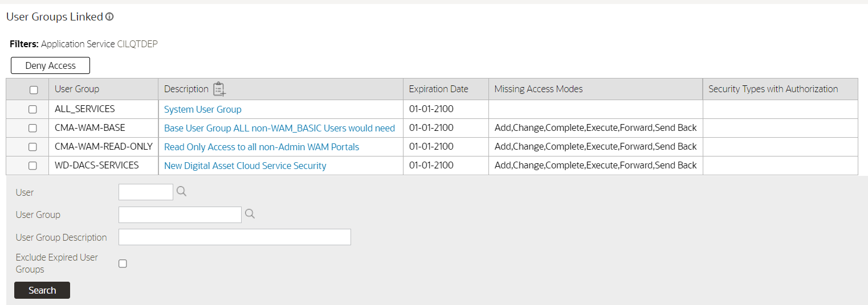This screenshot has height=305, width=868.
Task: Tick the CMA-WAM-READ-ONLY row checkbox
Action: point(33,147)
